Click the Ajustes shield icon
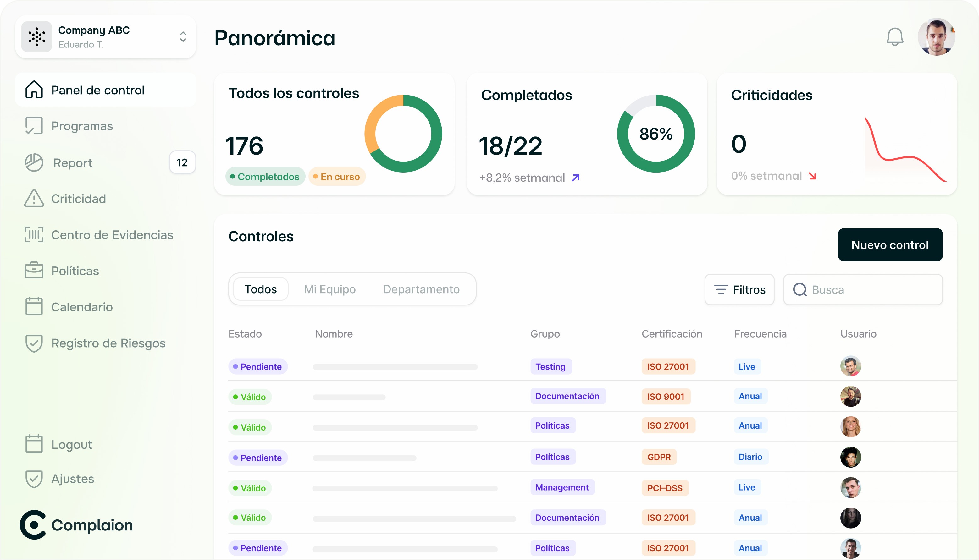Image resolution: width=979 pixels, height=560 pixels. 34,479
